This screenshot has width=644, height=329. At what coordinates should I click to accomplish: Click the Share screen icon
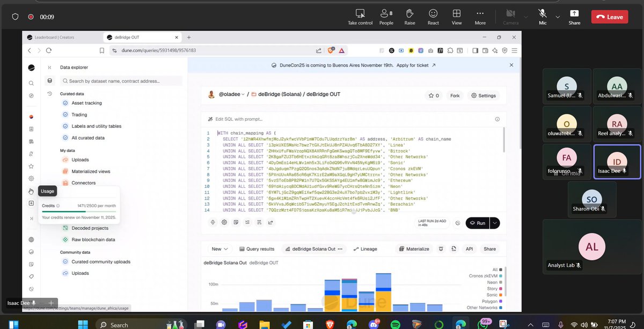pyautogui.click(x=574, y=13)
